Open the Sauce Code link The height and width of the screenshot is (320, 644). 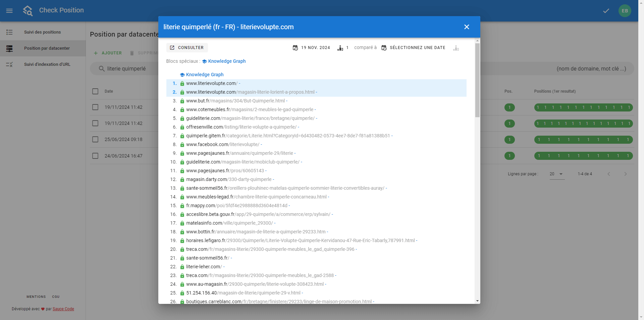click(x=63, y=309)
